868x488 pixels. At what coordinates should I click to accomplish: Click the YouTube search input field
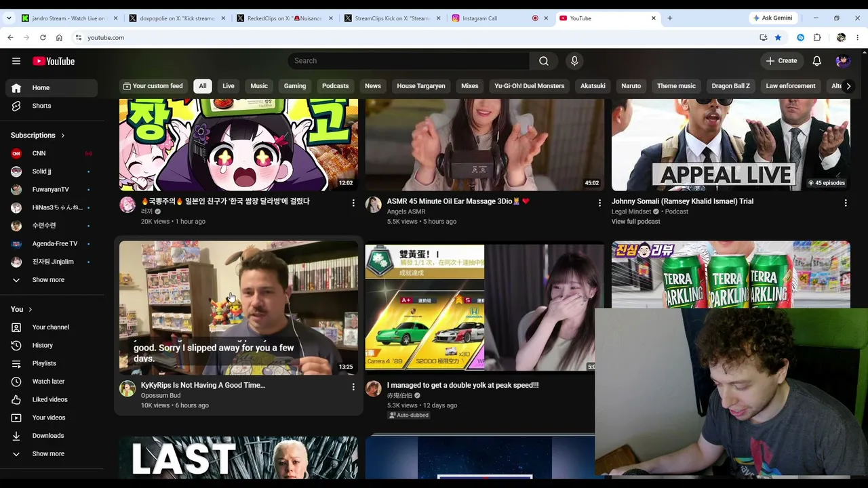click(x=409, y=61)
